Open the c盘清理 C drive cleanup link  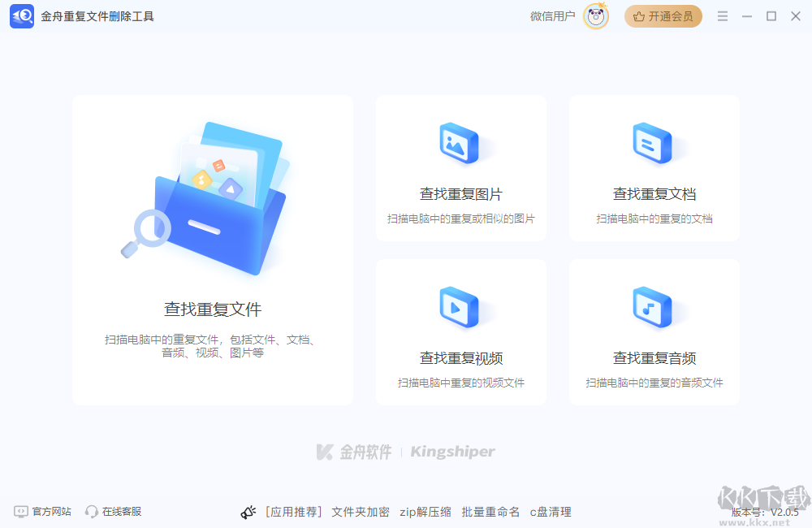click(x=550, y=512)
